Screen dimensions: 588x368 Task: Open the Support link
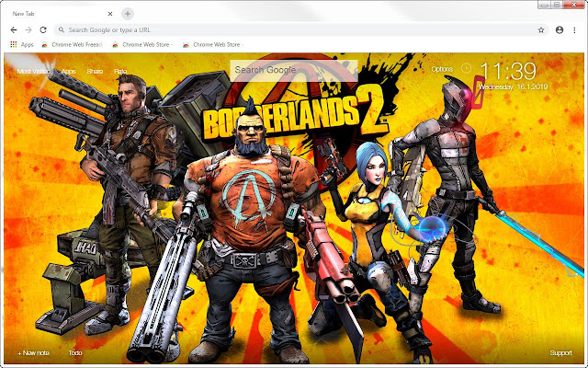(561, 353)
